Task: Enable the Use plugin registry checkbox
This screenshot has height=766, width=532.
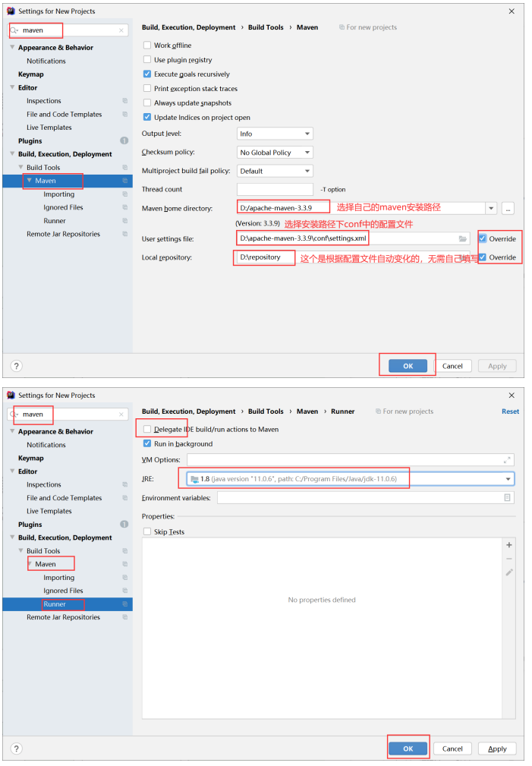Action: (147, 60)
